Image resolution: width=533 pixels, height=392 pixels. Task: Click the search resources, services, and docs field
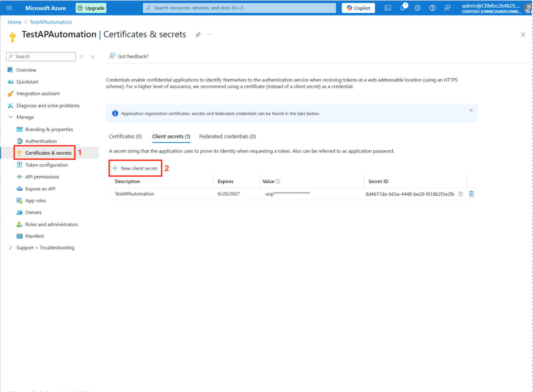[239, 8]
